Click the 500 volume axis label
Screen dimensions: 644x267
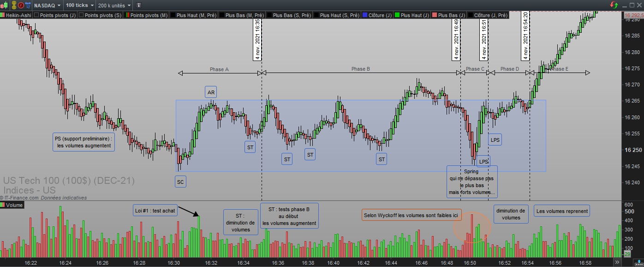[x=629, y=212]
